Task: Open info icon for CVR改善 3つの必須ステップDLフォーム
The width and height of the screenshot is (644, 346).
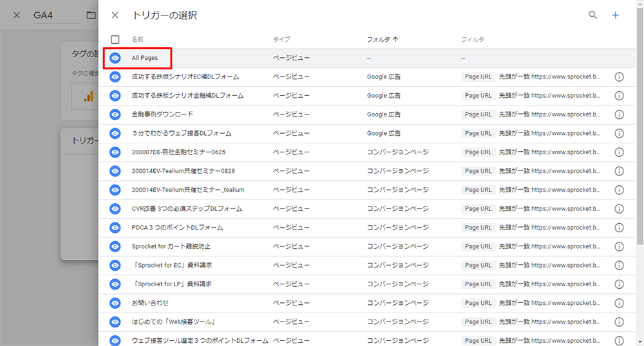Action: [619, 208]
